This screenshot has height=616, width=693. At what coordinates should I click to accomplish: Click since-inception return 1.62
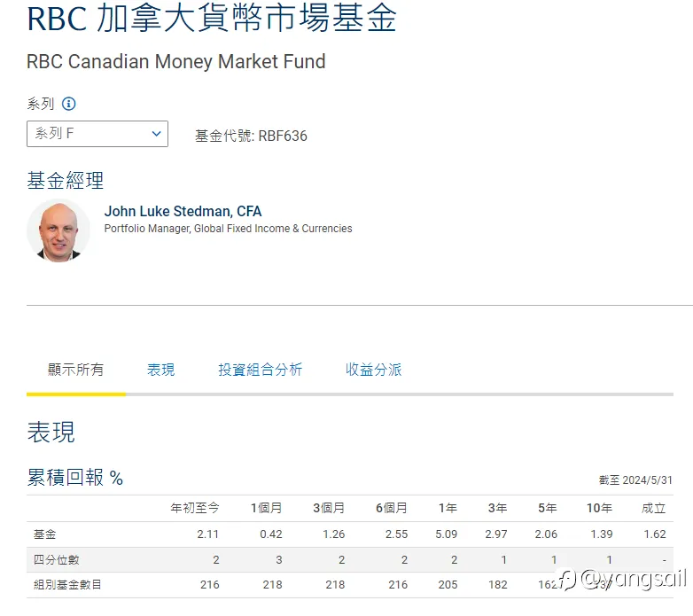[655, 534]
